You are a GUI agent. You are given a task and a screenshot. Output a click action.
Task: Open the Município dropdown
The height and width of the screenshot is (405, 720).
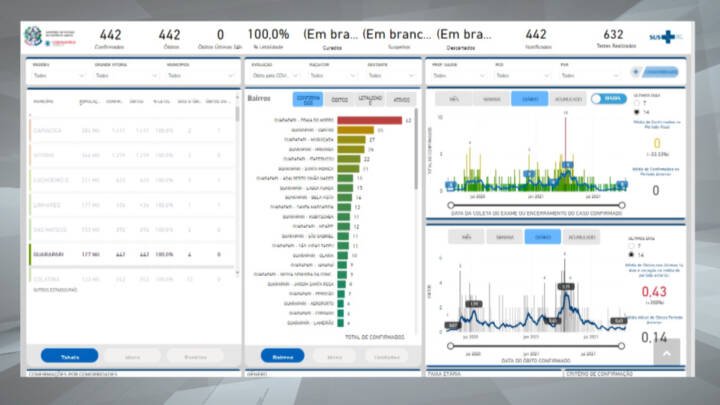pos(201,75)
